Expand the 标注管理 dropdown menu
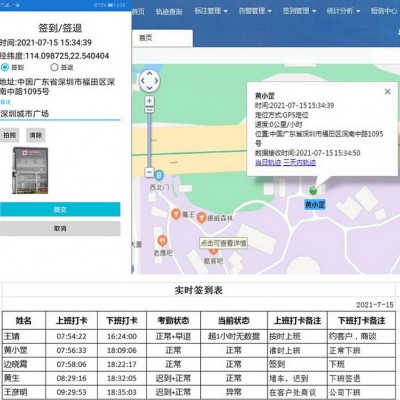 pyautogui.click(x=211, y=11)
